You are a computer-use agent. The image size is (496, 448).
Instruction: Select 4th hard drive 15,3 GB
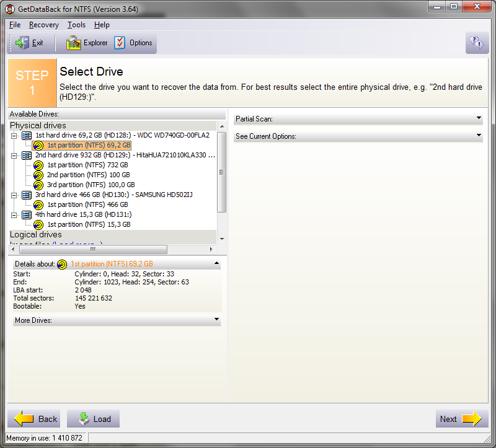[x=83, y=214]
